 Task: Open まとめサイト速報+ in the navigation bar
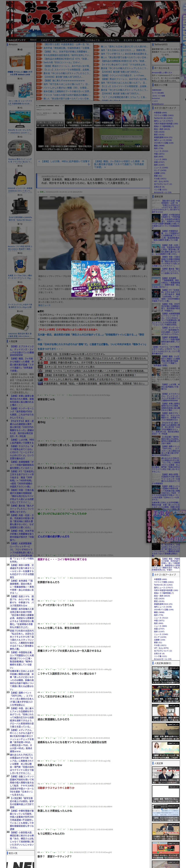(133, 40)
